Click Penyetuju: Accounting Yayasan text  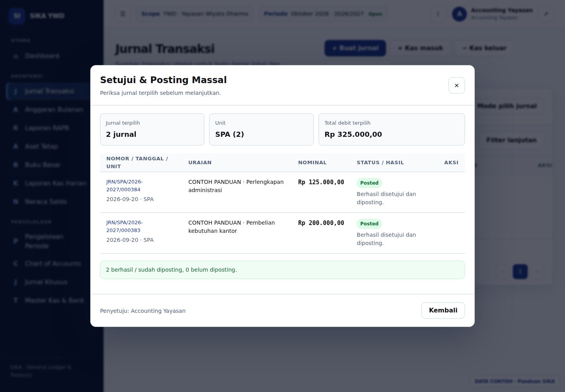pos(143,311)
